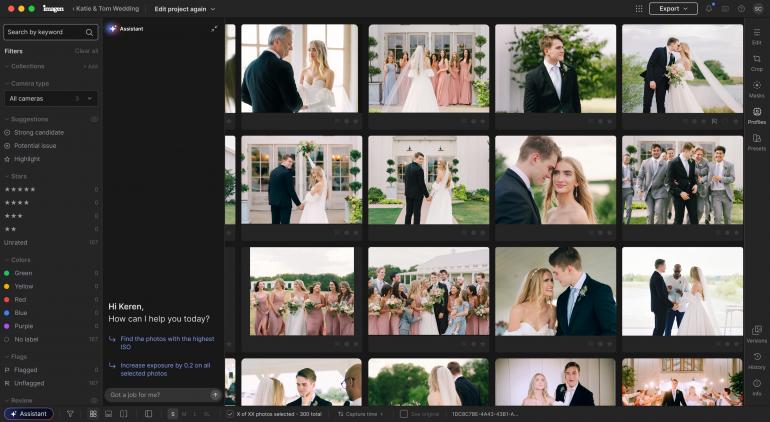
Task: Open the Versions panel
Action: [757, 334]
